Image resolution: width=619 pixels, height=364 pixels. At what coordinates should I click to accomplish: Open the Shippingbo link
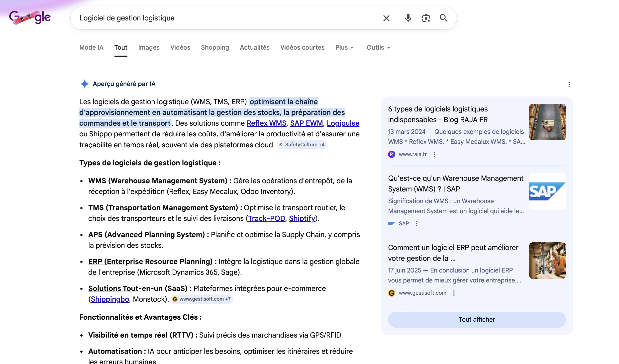(110, 299)
